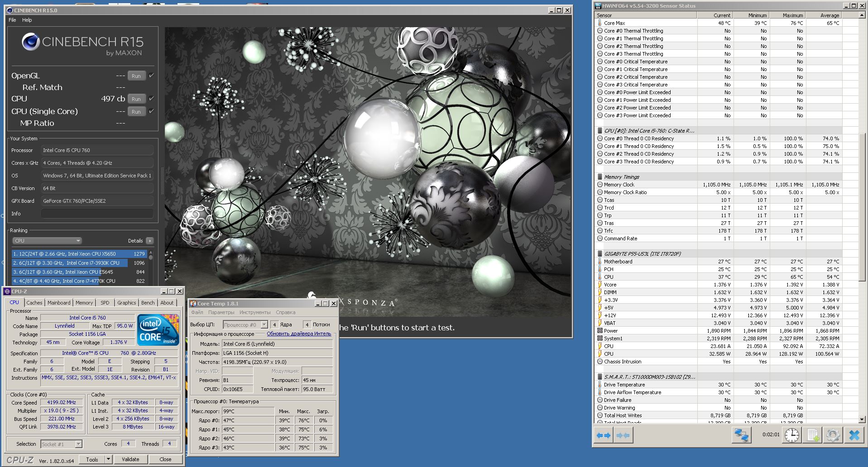Open the HWiNFO remote network monitors icon
The height and width of the screenshot is (467, 868).
[x=741, y=435]
